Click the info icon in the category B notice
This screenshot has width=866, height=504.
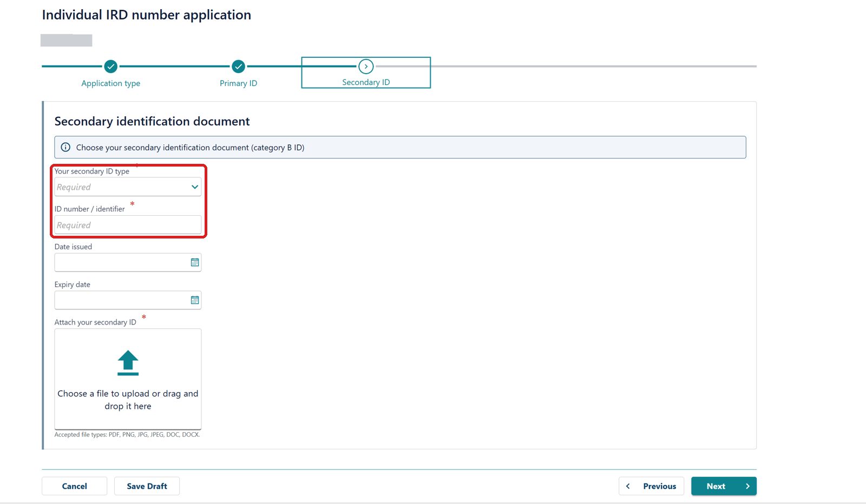[65, 147]
